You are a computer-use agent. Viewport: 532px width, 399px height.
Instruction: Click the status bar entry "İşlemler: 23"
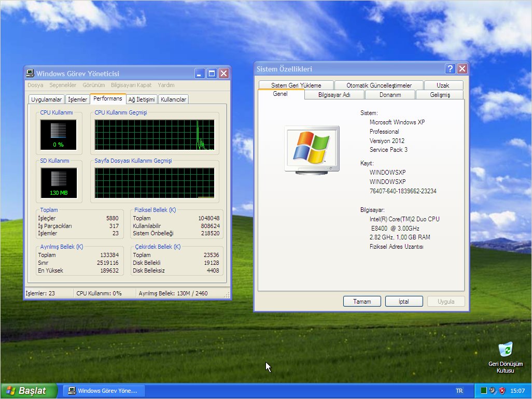click(x=40, y=293)
